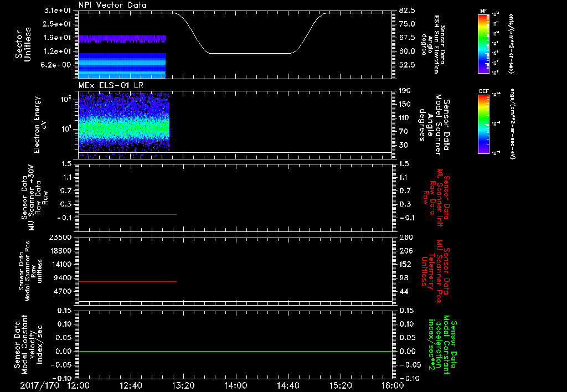Click the NF color bar units label
Viewport: 567px width, 392px height.
pyautogui.click(x=511, y=43)
